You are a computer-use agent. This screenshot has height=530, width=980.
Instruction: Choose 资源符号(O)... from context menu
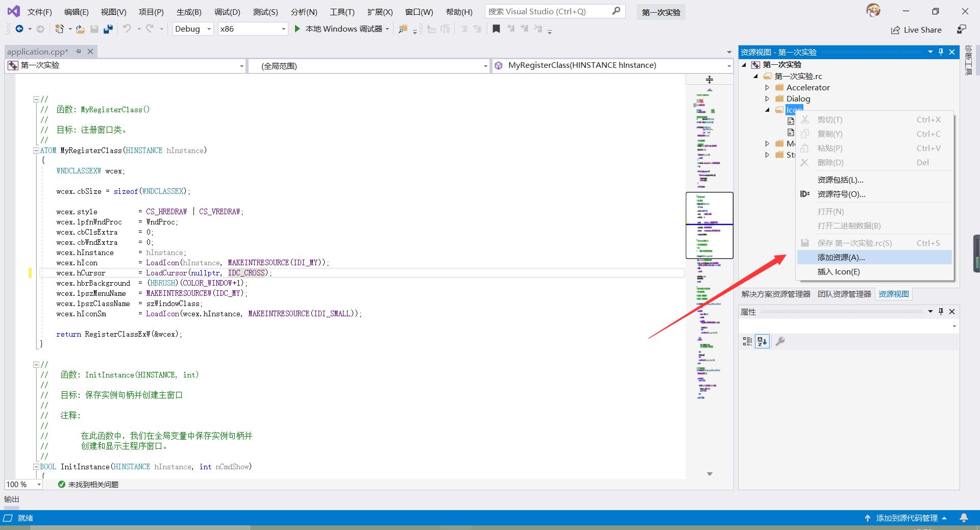874,194
